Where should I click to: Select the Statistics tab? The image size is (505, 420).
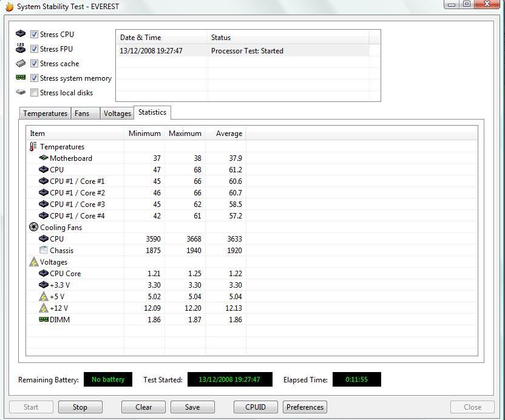(152, 112)
